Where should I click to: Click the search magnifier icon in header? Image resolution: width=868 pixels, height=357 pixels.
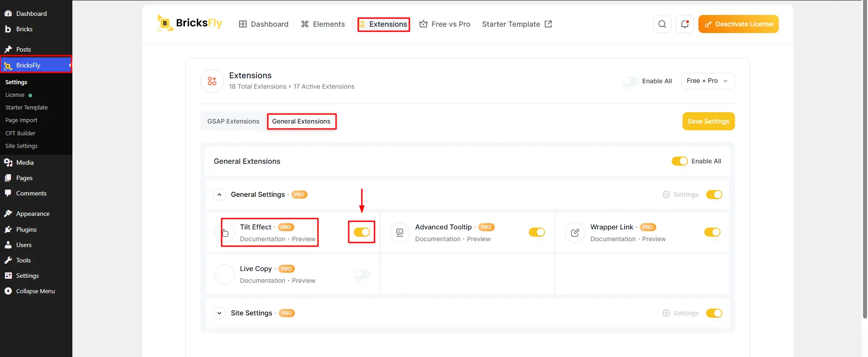click(x=662, y=24)
